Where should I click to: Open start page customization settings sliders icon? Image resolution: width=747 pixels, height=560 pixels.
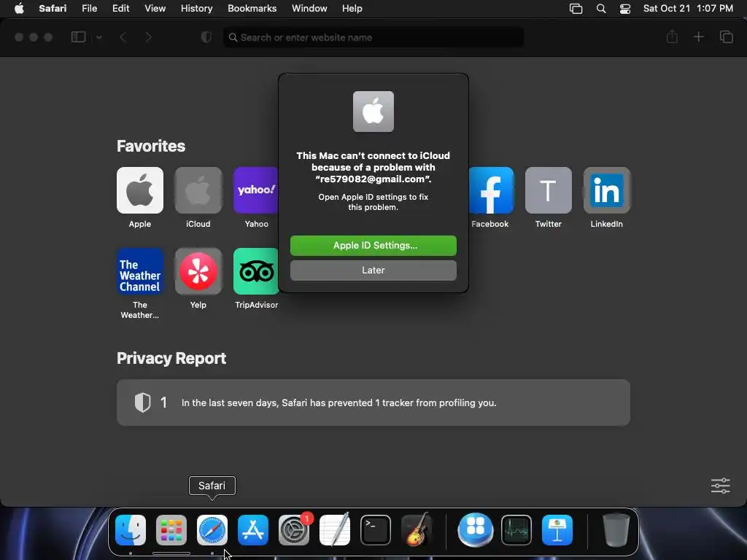click(720, 486)
